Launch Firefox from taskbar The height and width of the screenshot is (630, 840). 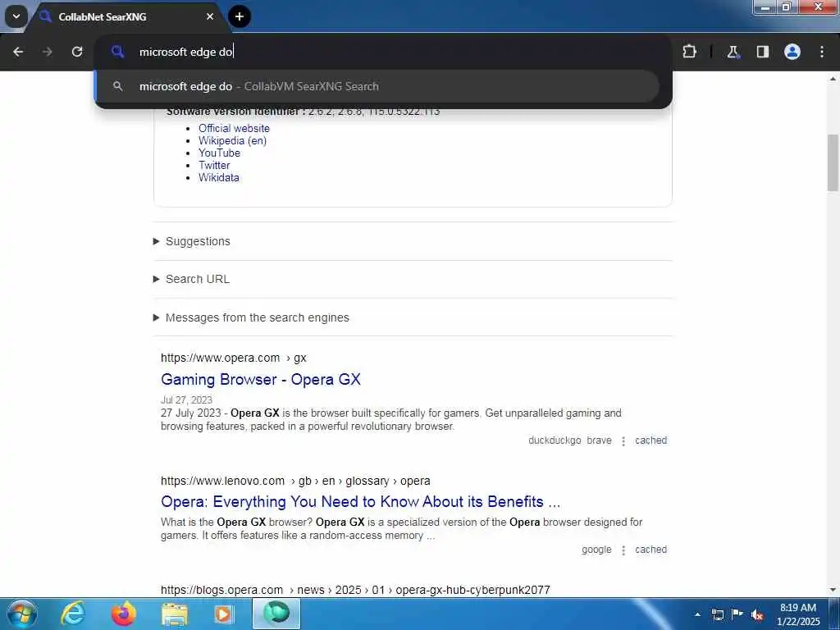click(124, 614)
